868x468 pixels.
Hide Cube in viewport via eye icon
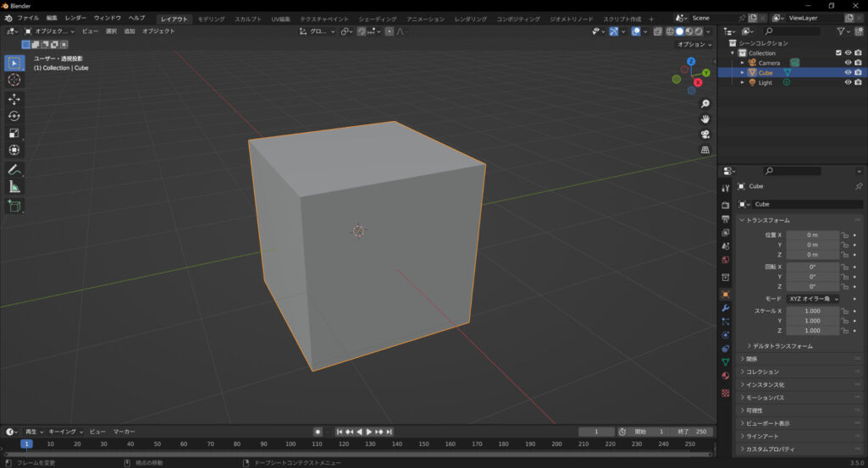click(848, 73)
